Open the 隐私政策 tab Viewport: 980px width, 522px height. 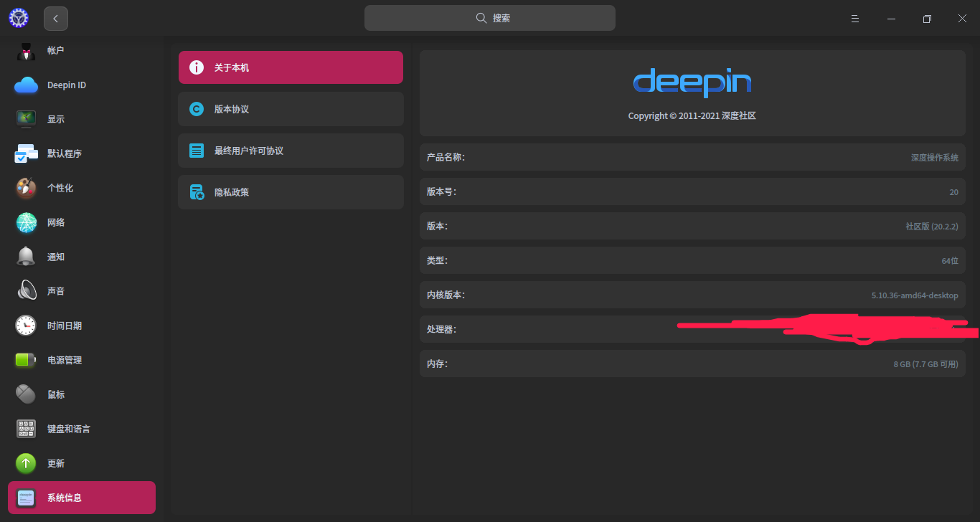(x=291, y=192)
